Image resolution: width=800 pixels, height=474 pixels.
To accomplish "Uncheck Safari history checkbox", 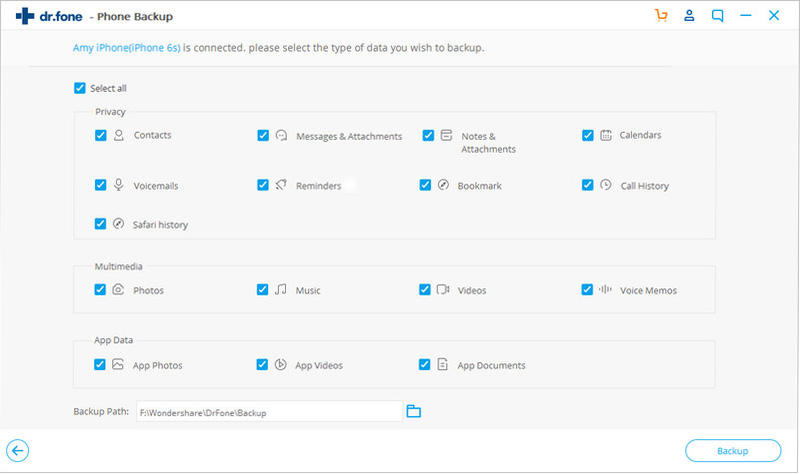I will [101, 223].
